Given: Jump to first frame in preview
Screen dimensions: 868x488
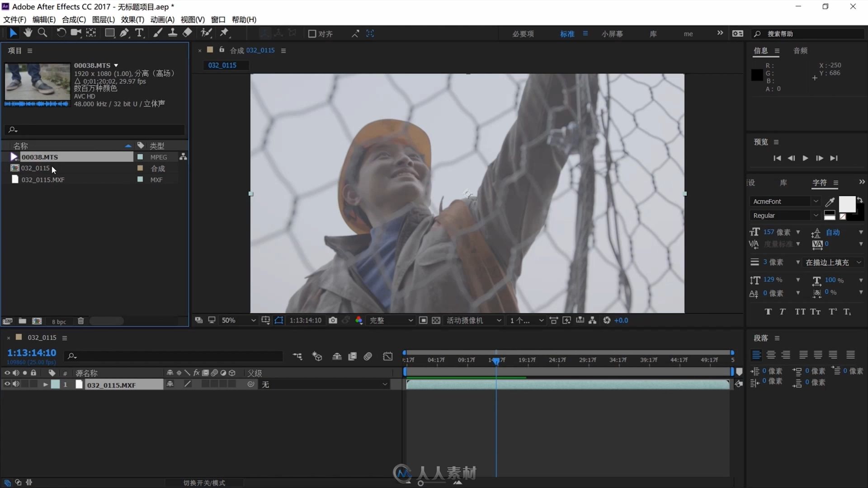Looking at the screenshot, I should [x=777, y=158].
